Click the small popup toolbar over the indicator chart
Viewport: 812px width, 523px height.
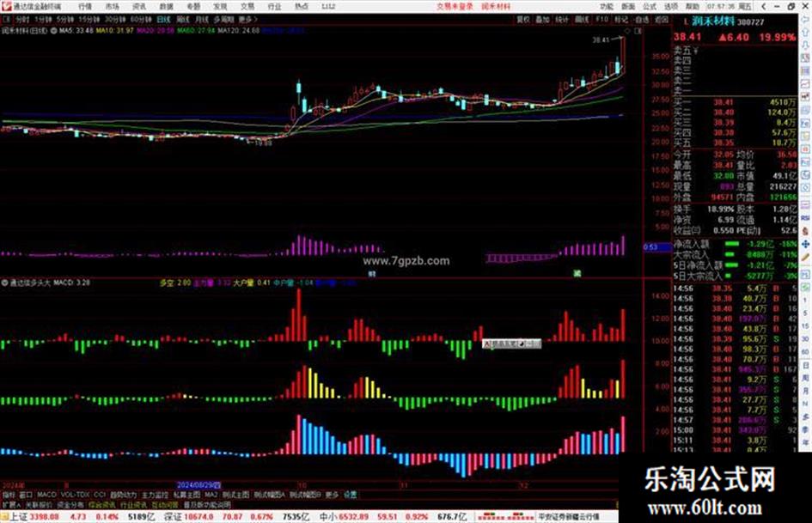[x=511, y=344]
